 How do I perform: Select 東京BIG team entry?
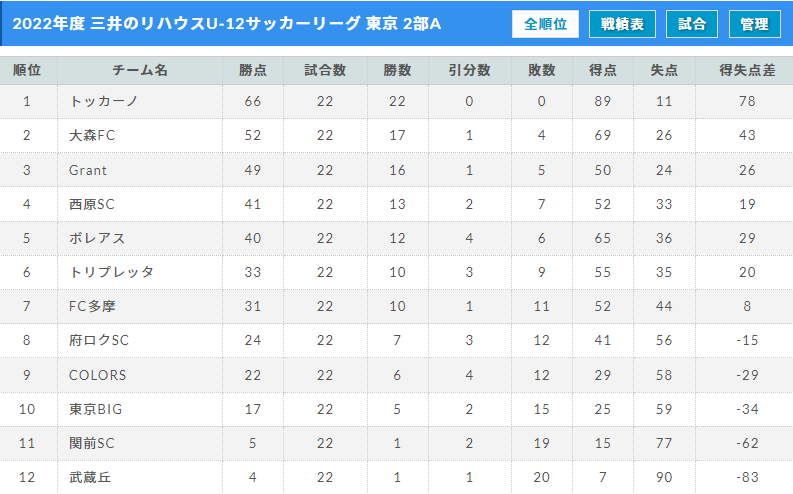pos(95,409)
